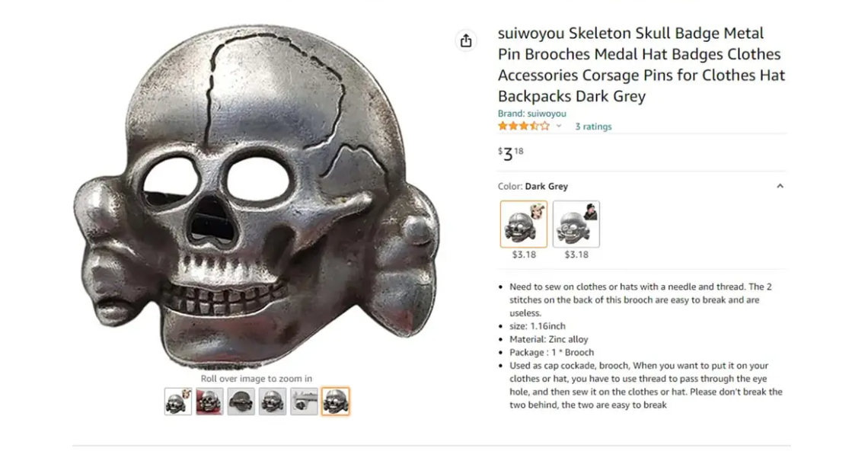Open the caliper measurement thumbnail
The height and width of the screenshot is (458, 868).
[305, 402]
